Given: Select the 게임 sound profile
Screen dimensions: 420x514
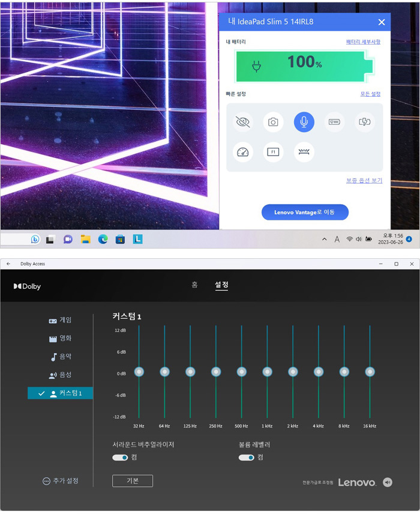Looking at the screenshot, I should [60, 320].
